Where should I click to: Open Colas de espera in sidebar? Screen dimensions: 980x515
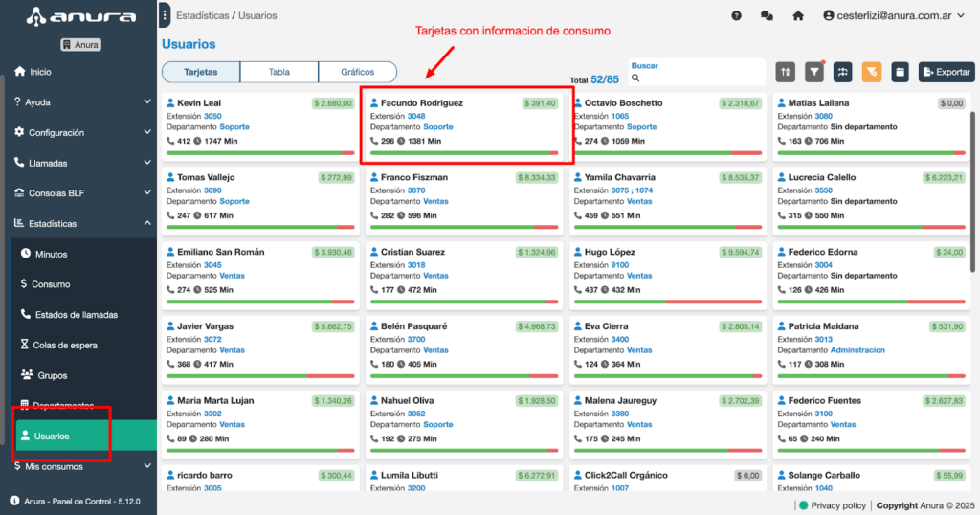pyautogui.click(x=65, y=346)
